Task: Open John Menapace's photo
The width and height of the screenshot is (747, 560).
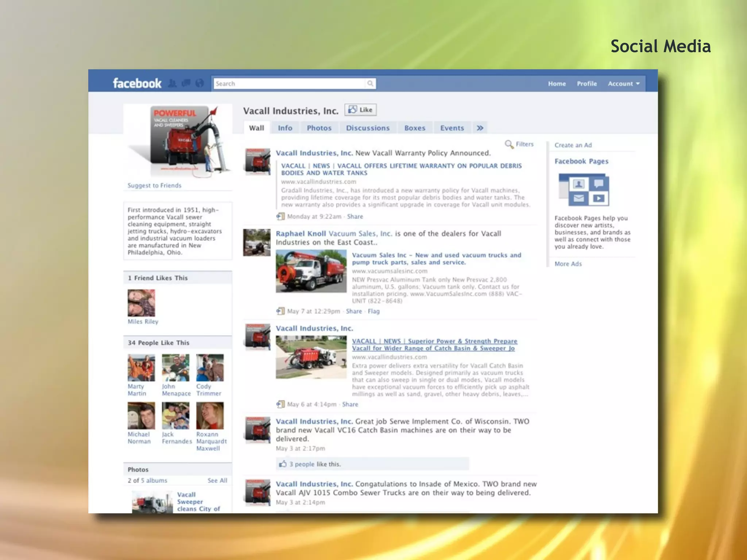Action: click(175, 368)
